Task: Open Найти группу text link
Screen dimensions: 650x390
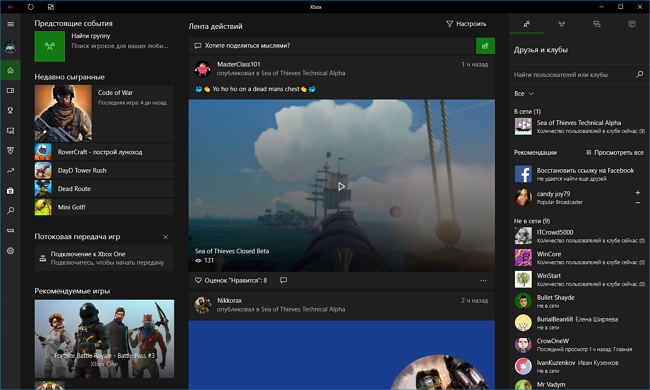Action: point(91,36)
